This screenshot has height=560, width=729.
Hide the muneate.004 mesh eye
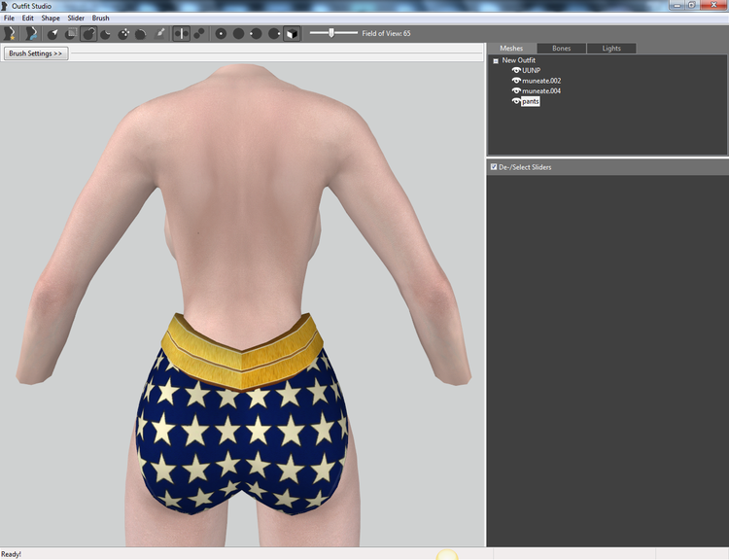click(516, 90)
